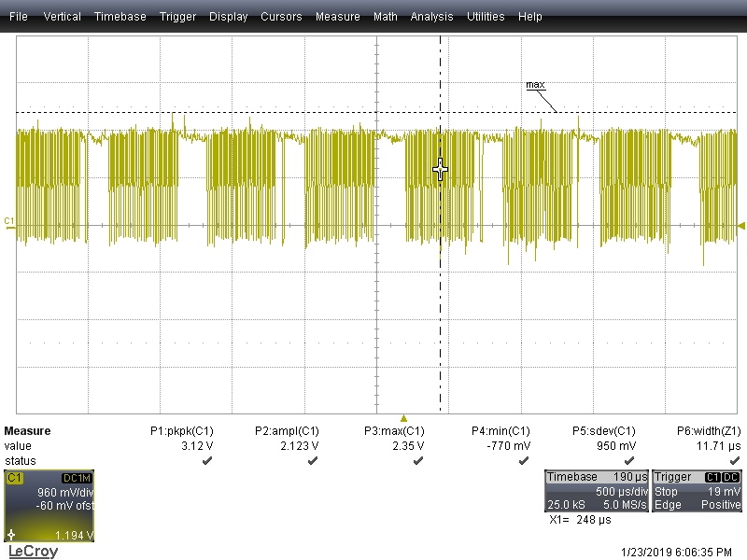Screen dimensions: 747x560
Task: Open the Trigger menu
Action: (177, 17)
